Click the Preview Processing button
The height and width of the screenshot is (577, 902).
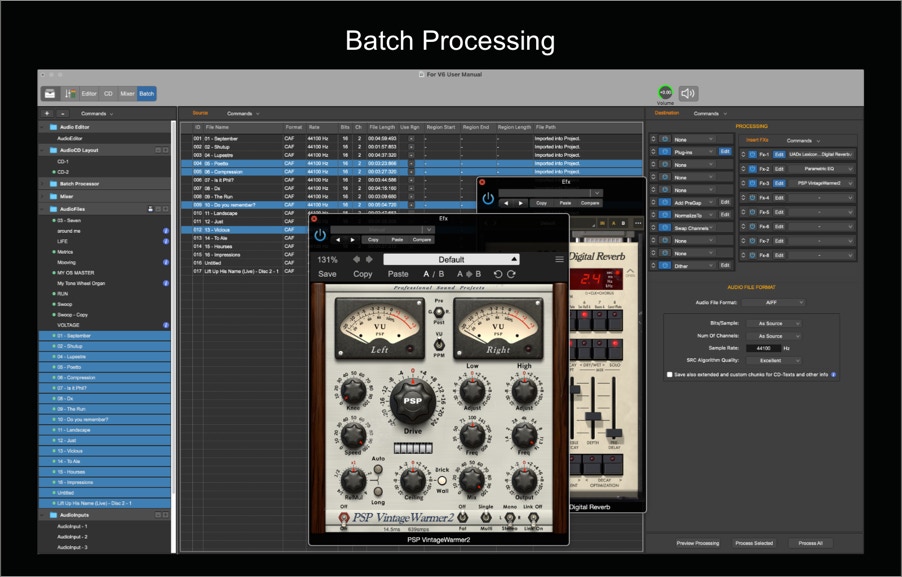(698, 543)
